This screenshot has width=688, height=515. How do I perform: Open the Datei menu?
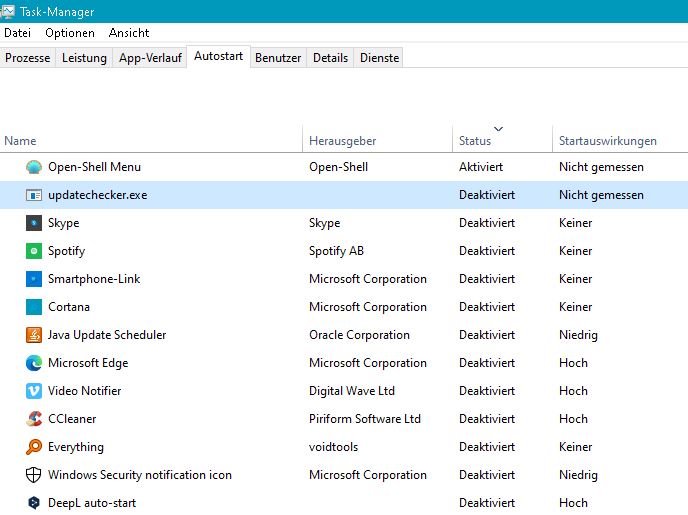tap(18, 33)
